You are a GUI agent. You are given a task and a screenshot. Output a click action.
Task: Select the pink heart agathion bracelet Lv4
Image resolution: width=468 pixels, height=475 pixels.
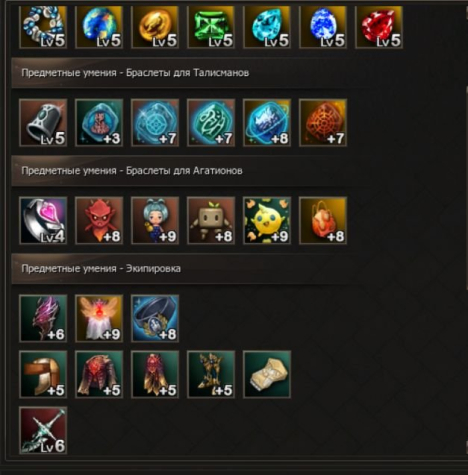point(43,220)
